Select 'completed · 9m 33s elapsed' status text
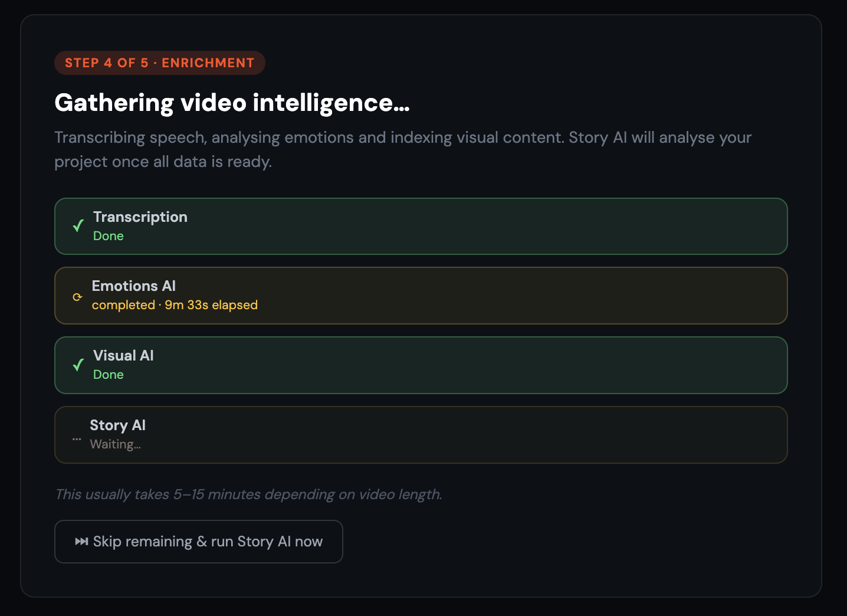This screenshot has width=847, height=616. [175, 305]
